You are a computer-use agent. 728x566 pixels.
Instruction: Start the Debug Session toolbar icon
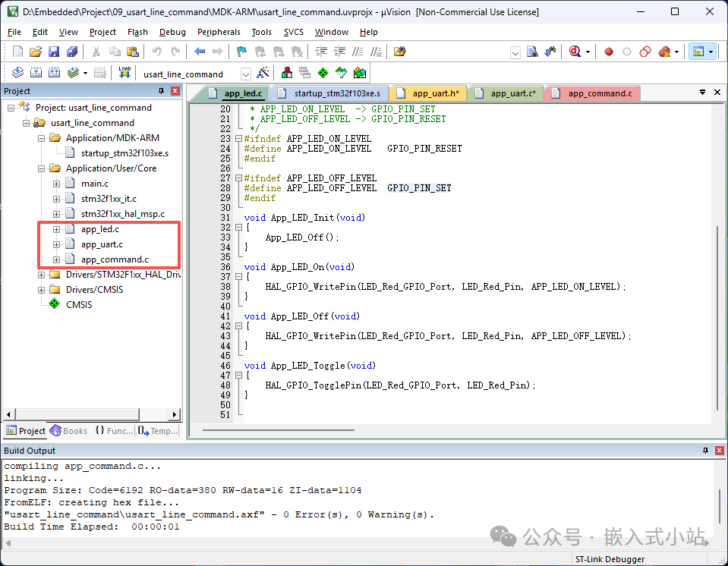(575, 52)
